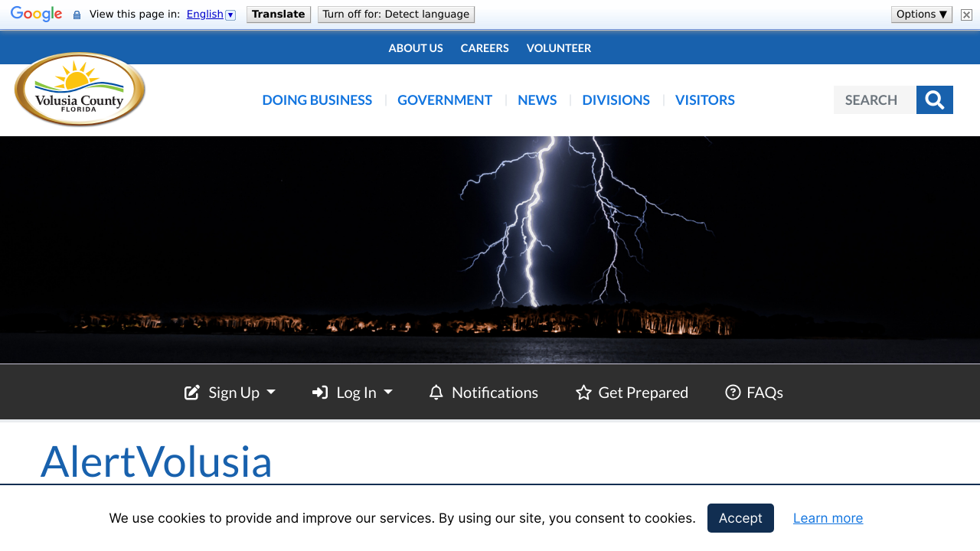This screenshot has width=980, height=551.
Task: Turn off translation for Detect language
Action: [x=396, y=15]
